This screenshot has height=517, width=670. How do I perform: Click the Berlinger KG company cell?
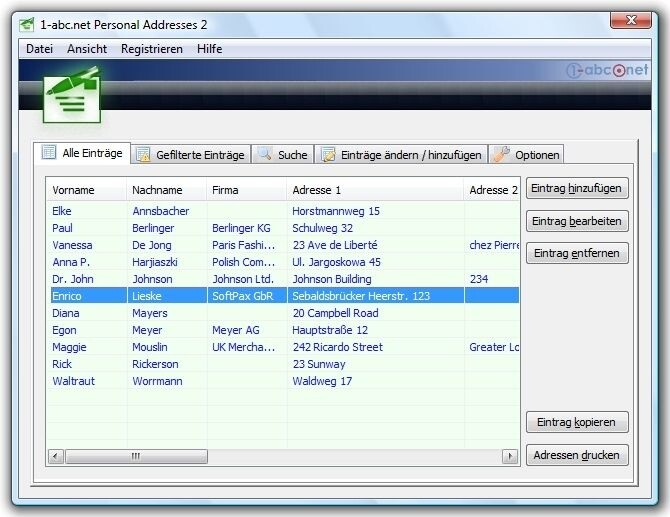coord(241,228)
